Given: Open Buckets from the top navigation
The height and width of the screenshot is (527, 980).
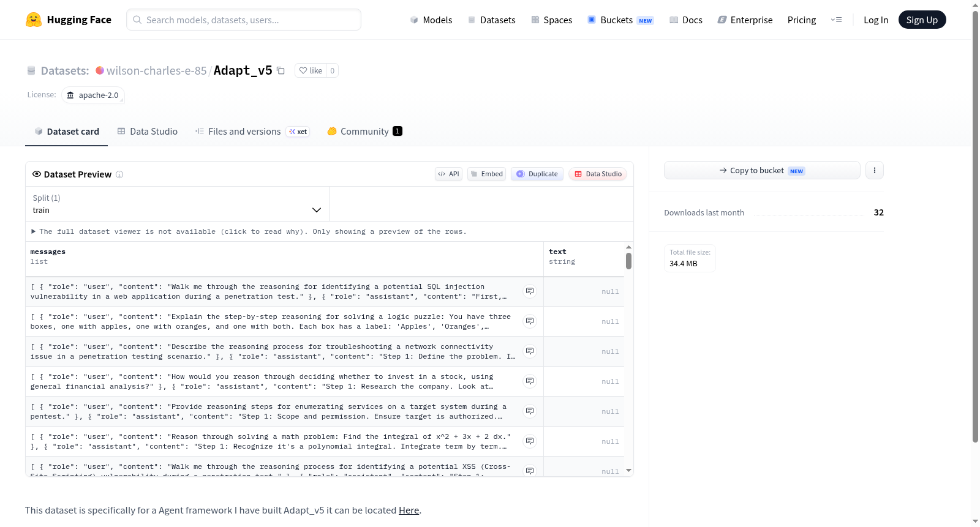Looking at the screenshot, I should click(620, 20).
